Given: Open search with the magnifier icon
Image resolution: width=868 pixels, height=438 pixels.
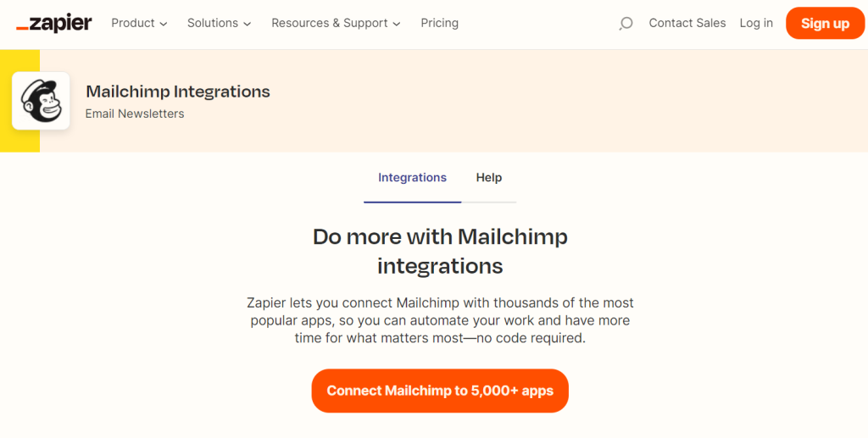Looking at the screenshot, I should click(626, 24).
